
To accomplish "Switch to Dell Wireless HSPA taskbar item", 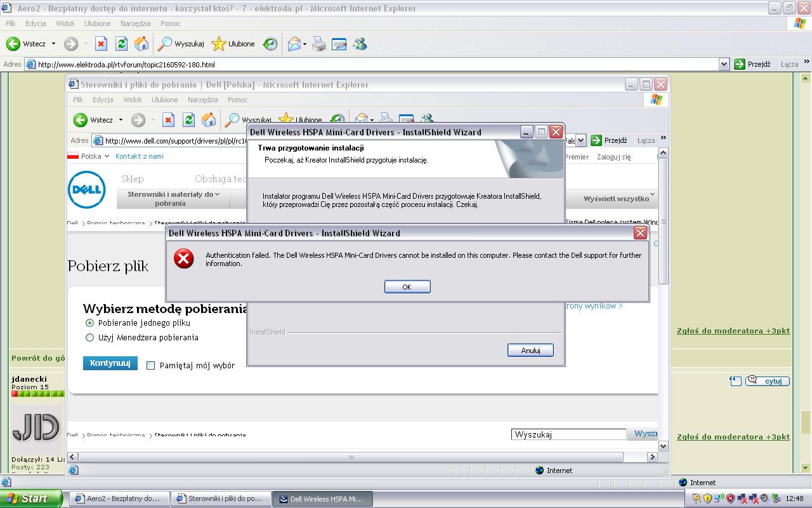I will 323,499.
